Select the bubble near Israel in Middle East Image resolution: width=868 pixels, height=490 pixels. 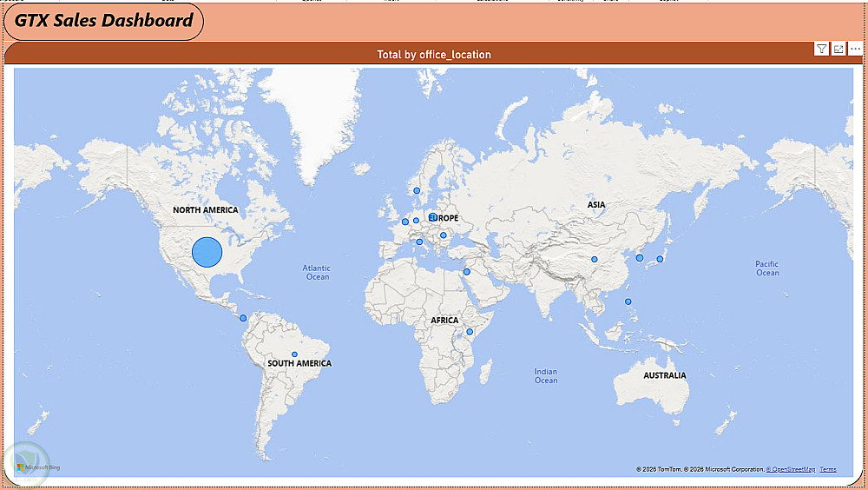[467, 272]
